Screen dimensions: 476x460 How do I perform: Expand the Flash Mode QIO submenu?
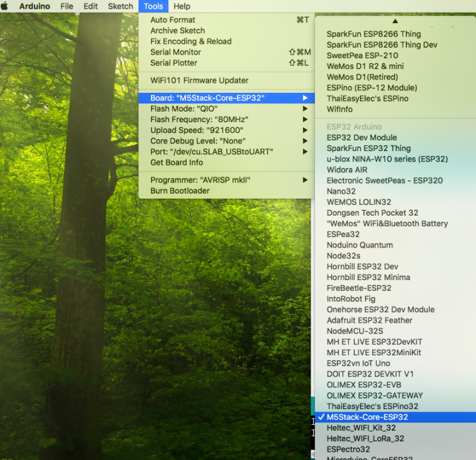coord(227,109)
